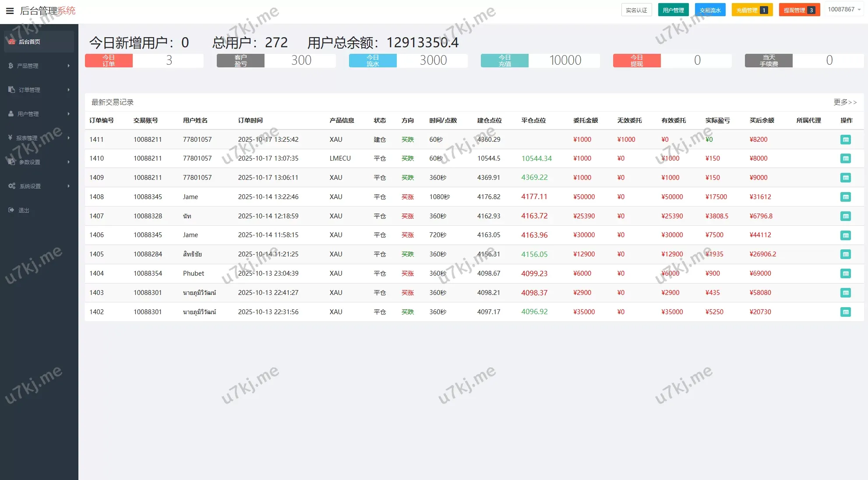Open details icon for order 1411
The height and width of the screenshot is (480, 868).
pyautogui.click(x=845, y=140)
